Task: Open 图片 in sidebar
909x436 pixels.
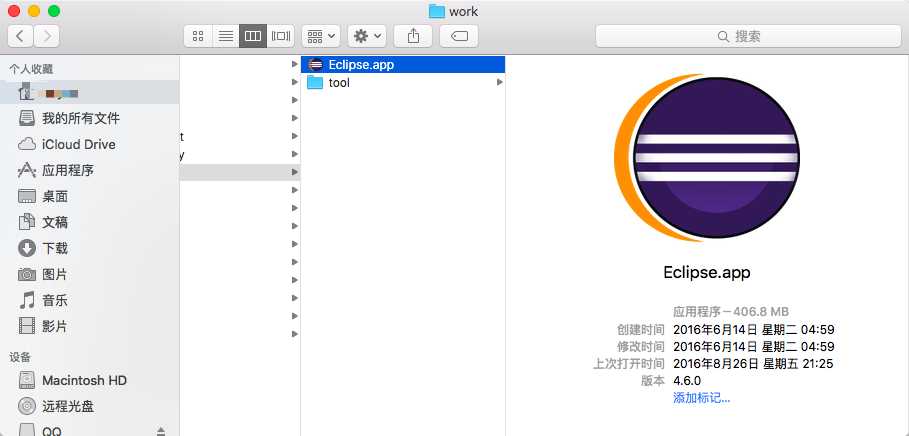Action: [x=90, y=274]
